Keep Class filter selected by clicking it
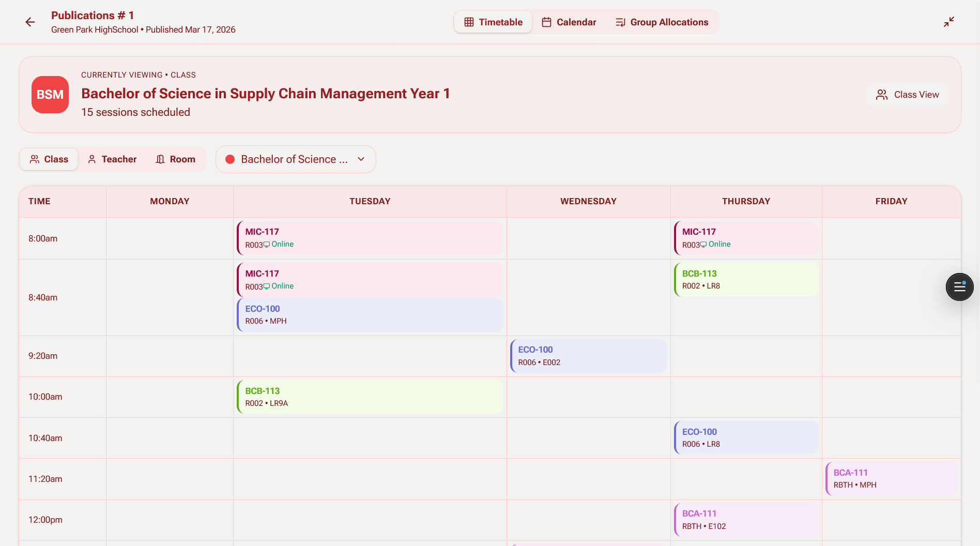Image resolution: width=980 pixels, height=546 pixels. tap(49, 159)
